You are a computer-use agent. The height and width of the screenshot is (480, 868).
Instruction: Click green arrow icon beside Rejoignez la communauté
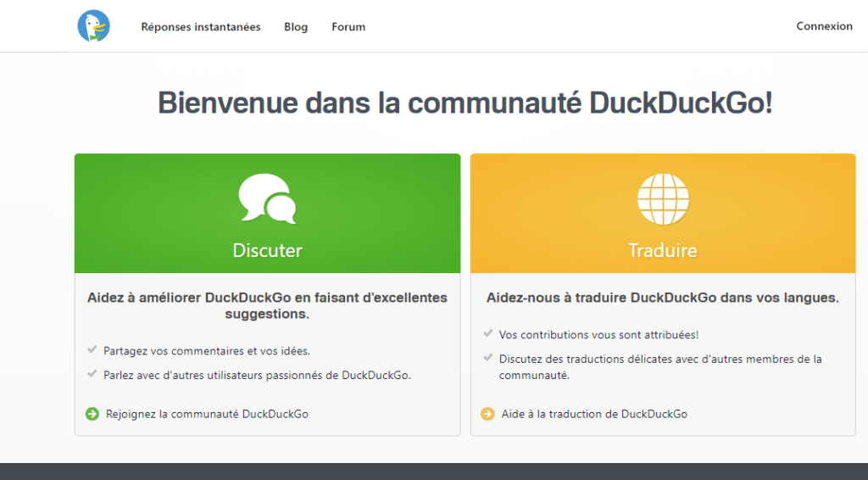point(92,414)
